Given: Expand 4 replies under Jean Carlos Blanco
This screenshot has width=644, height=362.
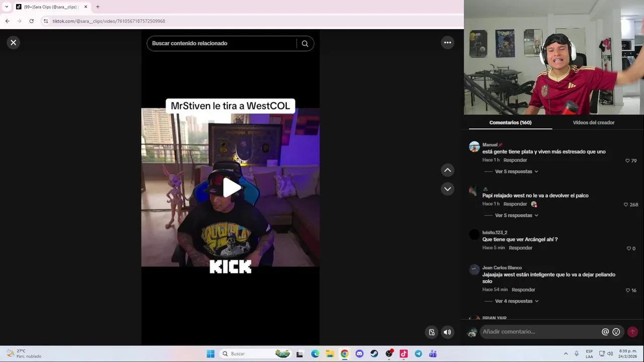Looking at the screenshot, I should pos(517,301).
